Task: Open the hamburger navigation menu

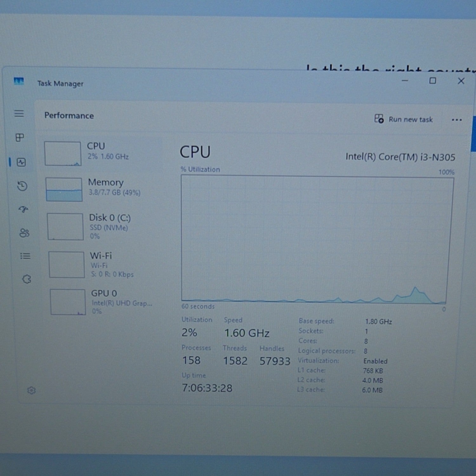Action: (x=19, y=113)
